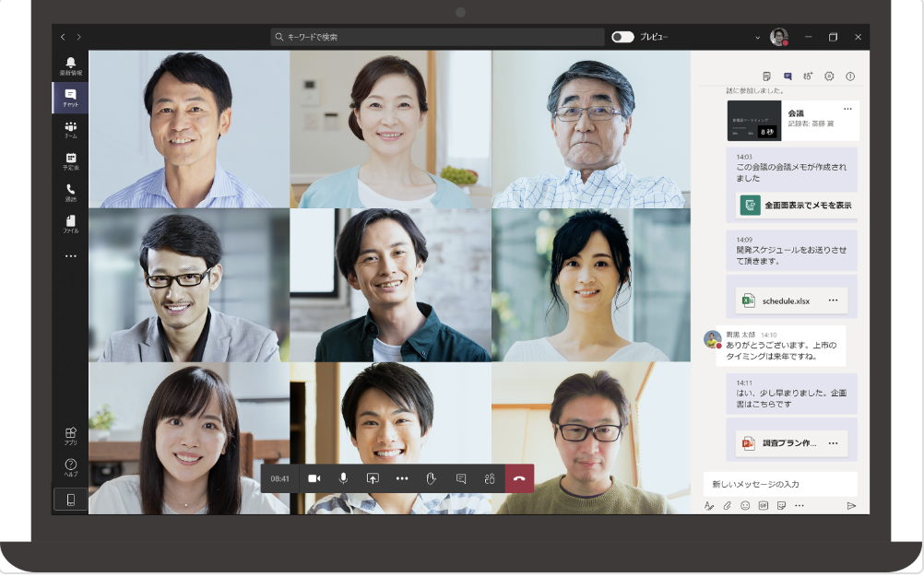Go to Teams in the left sidebar
924x577 pixels.
click(71, 129)
